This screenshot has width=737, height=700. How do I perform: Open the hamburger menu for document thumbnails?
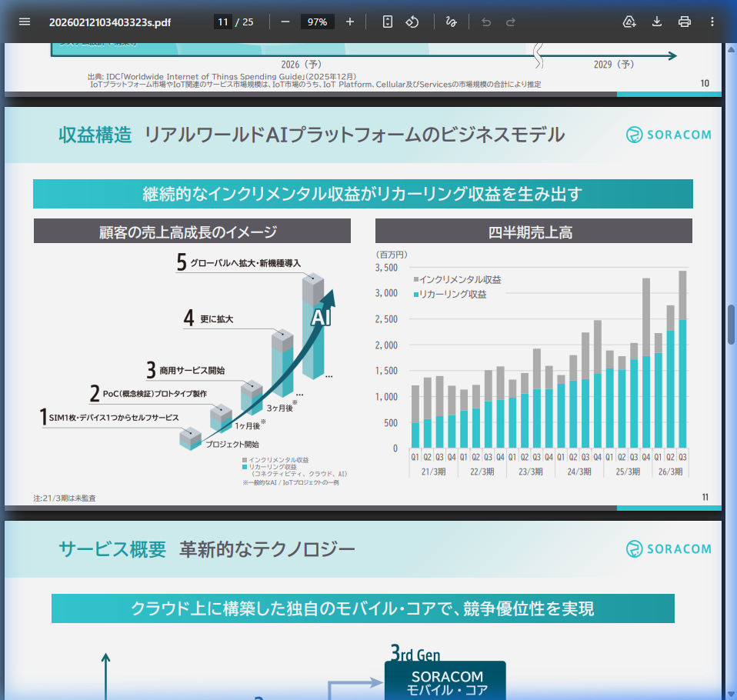25,22
